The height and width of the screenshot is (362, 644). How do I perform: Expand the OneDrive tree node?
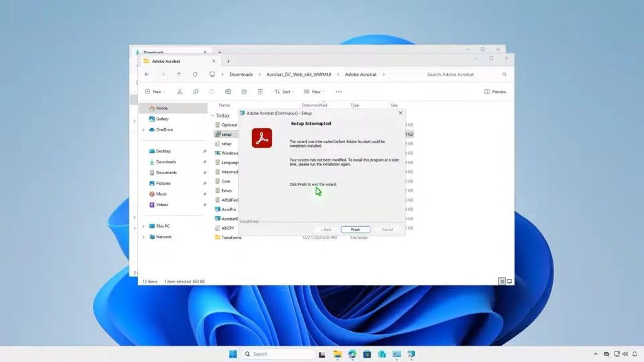(143, 129)
